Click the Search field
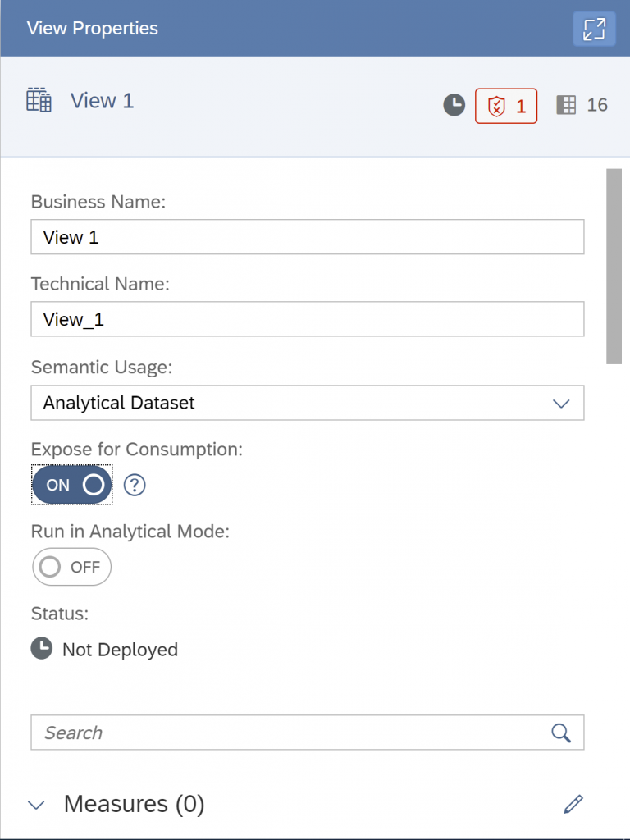630x840 pixels. click(308, 733)
